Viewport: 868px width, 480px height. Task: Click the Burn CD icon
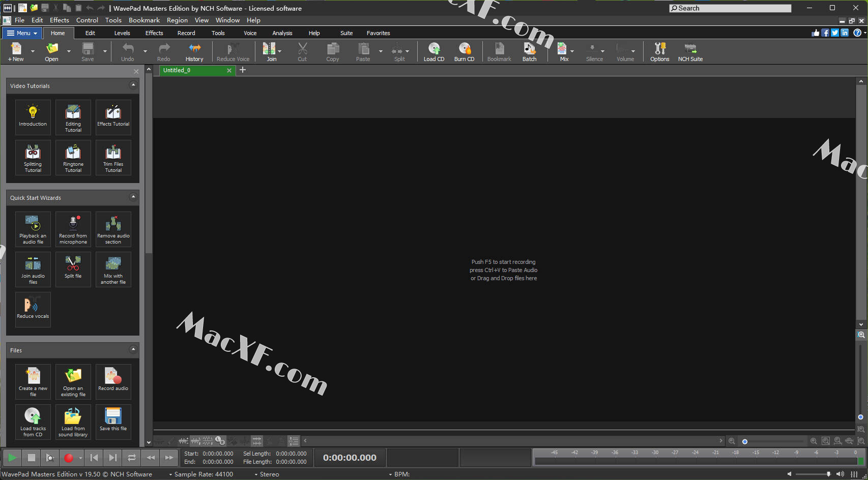point(464,52)
